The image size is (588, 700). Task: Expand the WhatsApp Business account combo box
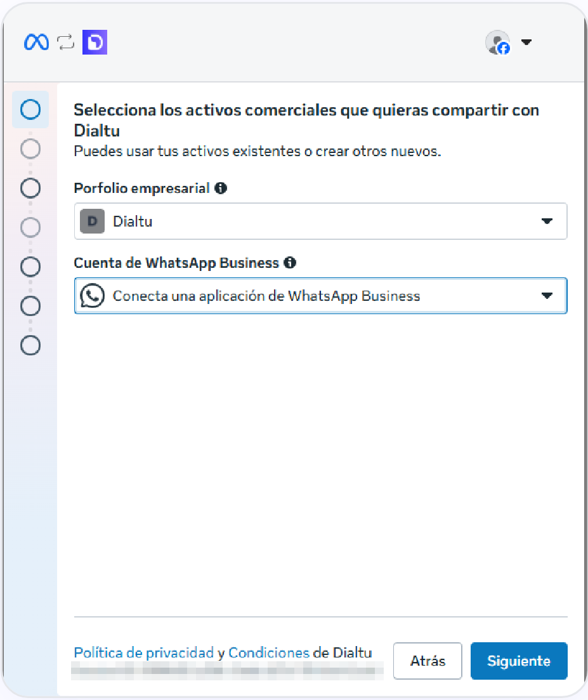tap(321, 296)
